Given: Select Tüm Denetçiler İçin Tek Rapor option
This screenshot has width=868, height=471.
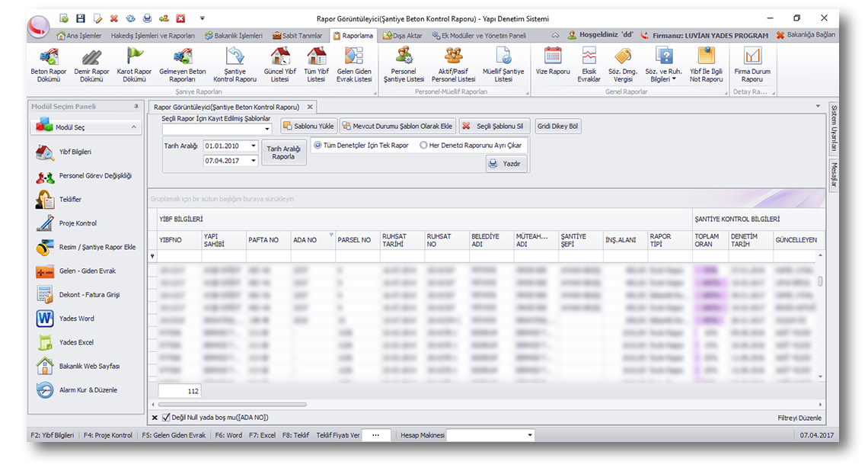Looking at the screenshot, I should tap(318, 145).
